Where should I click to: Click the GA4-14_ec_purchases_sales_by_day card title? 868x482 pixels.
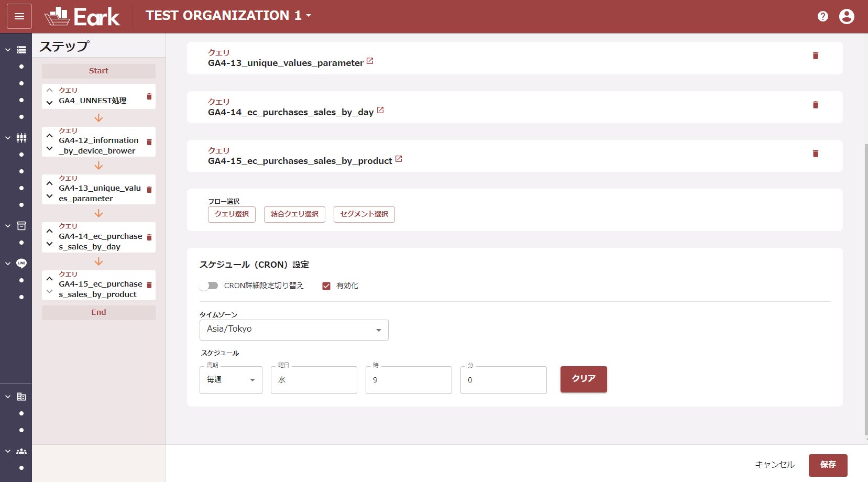[291, 112]
